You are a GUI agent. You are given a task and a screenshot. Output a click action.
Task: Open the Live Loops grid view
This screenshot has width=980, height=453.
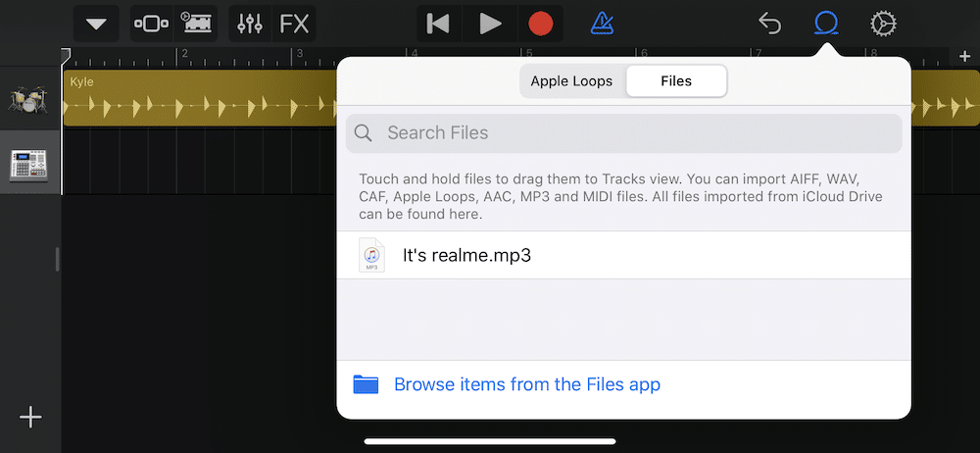click(197, 24)
